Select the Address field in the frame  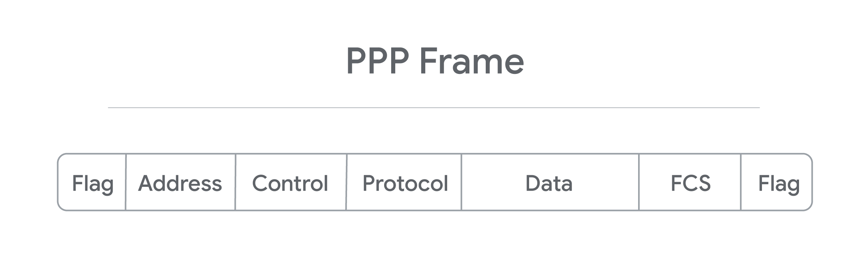pyautogui.click(x=180, y=183)
